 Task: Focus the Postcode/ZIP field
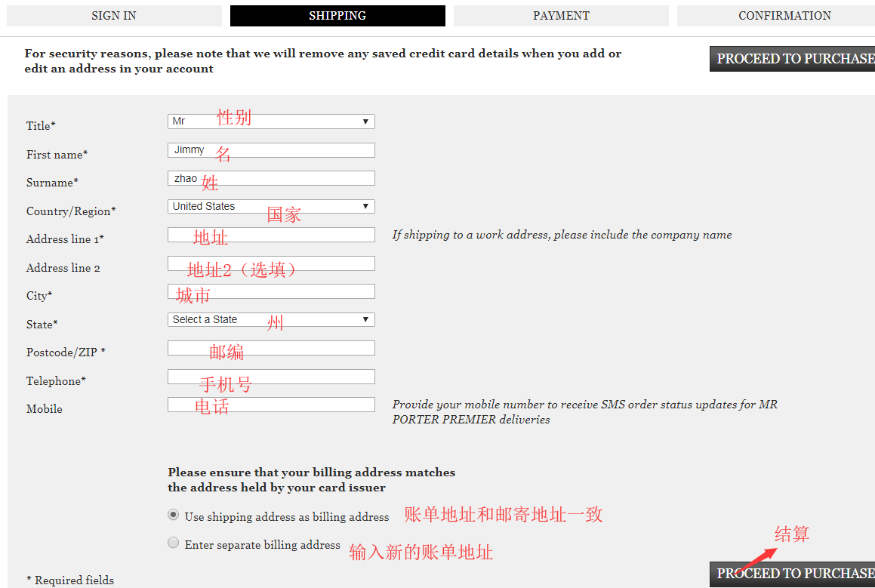pos(270,347)
